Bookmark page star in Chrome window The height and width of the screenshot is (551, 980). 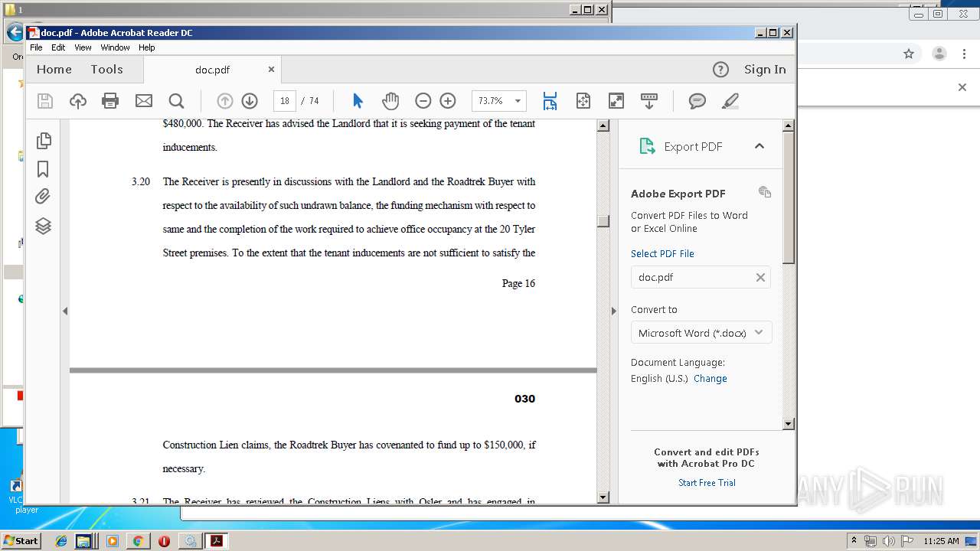tap(909, 54)
